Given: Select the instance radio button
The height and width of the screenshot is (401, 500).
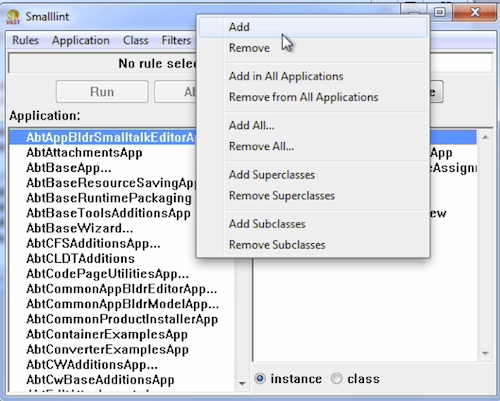Looking at the screenshot, I should tap(260, 379).
